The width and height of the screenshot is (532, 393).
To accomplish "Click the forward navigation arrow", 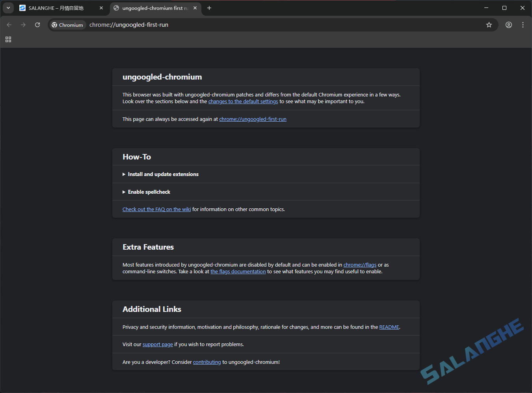I will coord(23,25).
